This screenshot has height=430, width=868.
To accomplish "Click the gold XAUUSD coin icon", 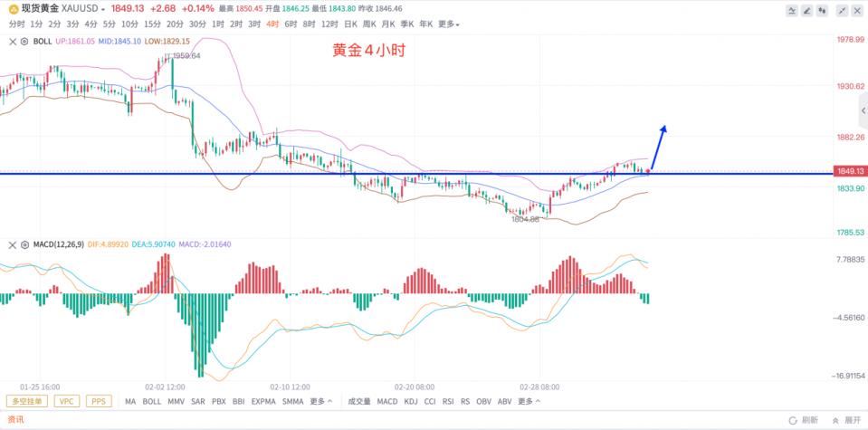I will [12, 8].
